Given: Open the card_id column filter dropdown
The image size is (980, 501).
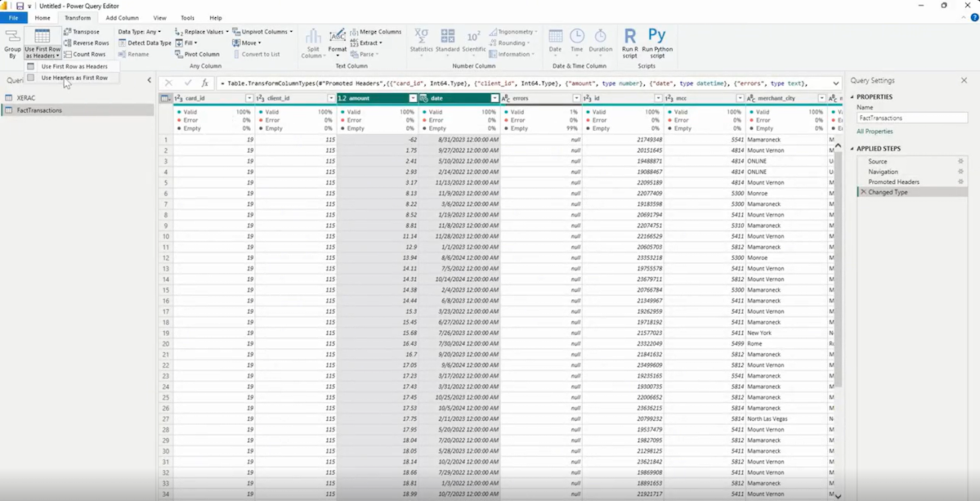Looking at the screenshot, I should click(x=248, y=98).
